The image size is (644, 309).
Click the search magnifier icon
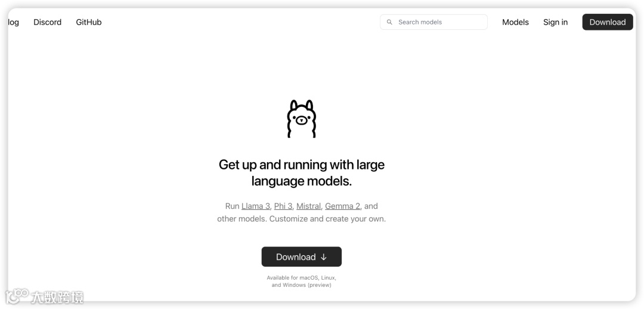[x=389, y=22]
